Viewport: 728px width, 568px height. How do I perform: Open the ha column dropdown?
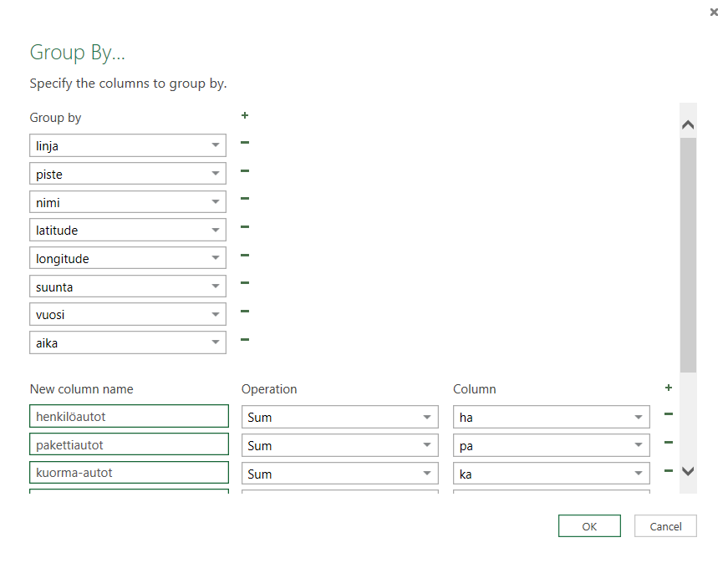coord(639,417)
